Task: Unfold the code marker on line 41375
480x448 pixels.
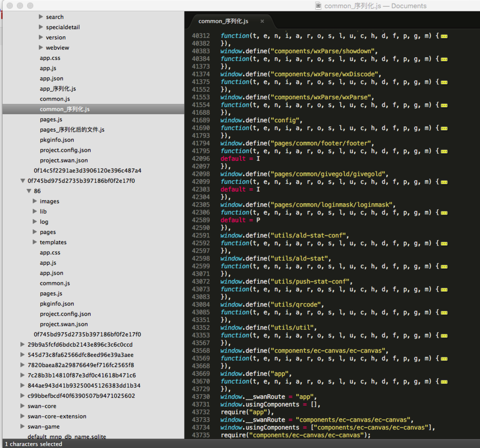Action: [444, 82]
